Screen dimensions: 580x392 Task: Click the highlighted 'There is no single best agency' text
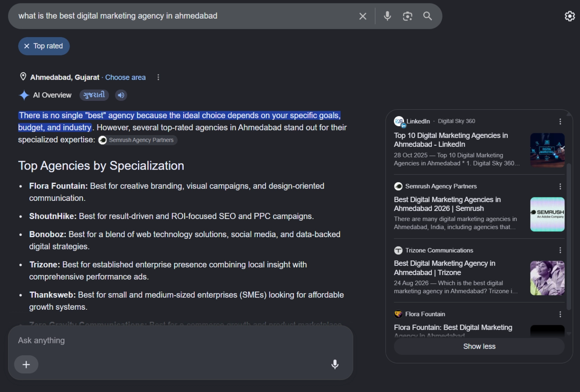click(x=179, y=121)
